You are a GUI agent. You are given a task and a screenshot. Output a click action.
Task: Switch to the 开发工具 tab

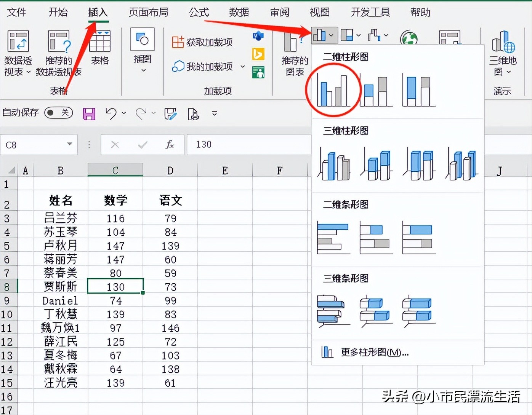tap(370, 12)
